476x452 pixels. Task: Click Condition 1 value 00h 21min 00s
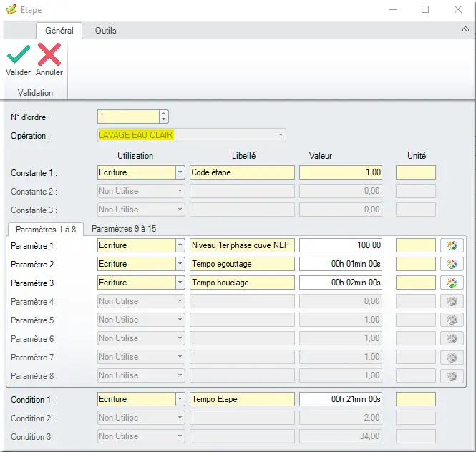(x=341, y=399)
